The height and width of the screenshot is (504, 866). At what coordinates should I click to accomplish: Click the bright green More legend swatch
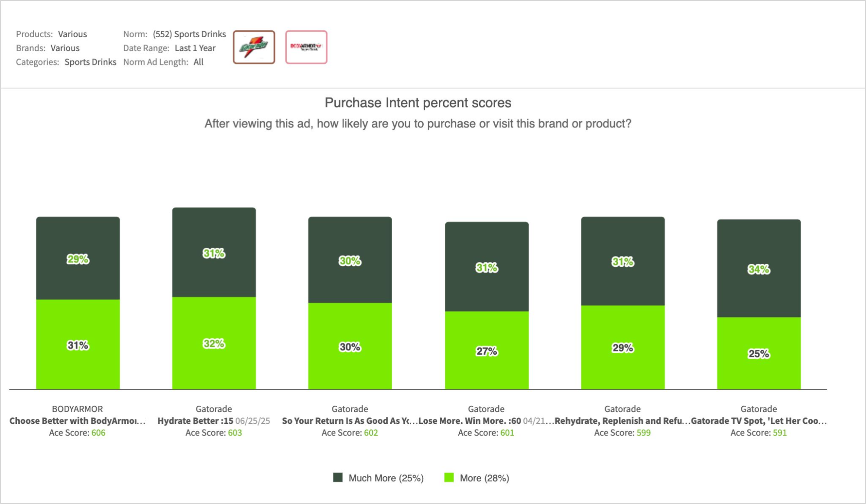pyautogui.click(x=449, y=478)
